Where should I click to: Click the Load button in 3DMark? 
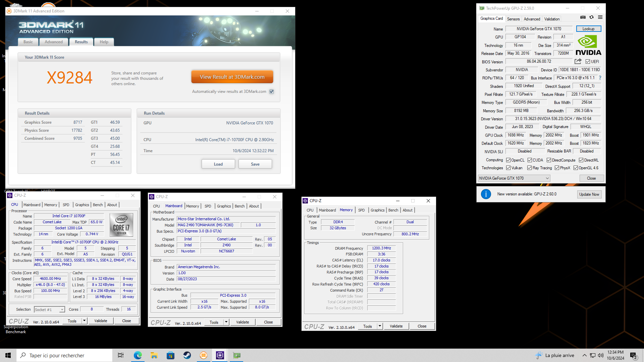point(218,164)
